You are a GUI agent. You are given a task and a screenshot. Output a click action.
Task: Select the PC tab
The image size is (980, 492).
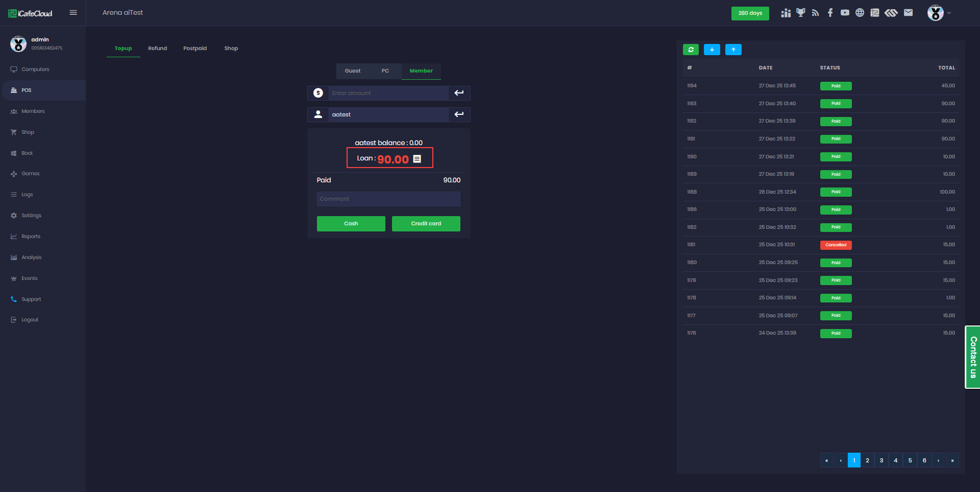coord(385,71)
